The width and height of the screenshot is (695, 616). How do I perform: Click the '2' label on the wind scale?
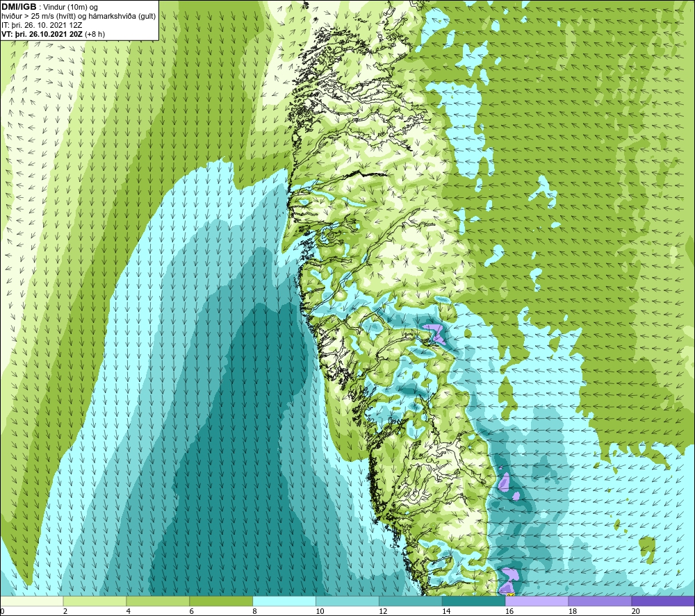click(x=65, y=611)
